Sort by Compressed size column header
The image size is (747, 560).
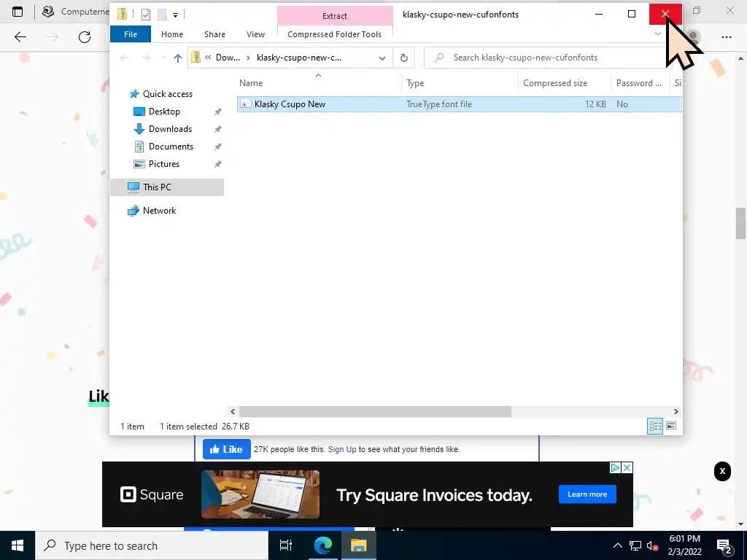tap(555, 83)
